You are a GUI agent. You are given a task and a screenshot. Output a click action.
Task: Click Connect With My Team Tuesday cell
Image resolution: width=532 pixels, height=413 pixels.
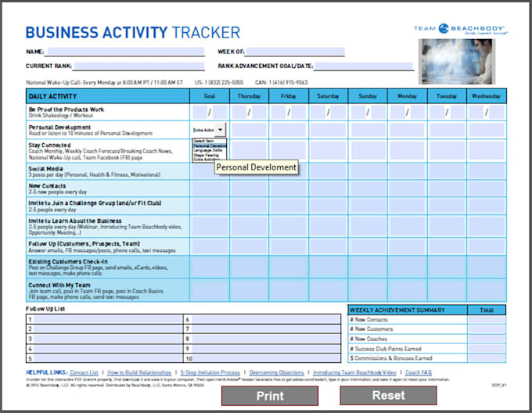pyautogui.click(x=447, y=290)
